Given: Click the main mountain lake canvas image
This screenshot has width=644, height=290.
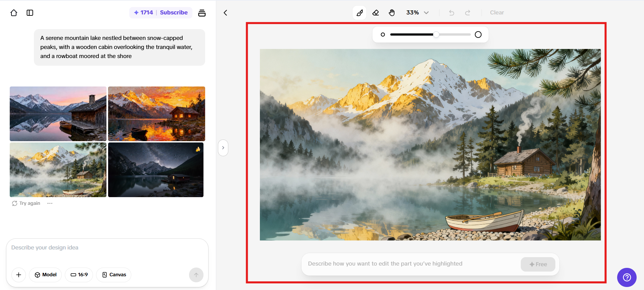Looking at the screenshot, I should click(430, 145).
